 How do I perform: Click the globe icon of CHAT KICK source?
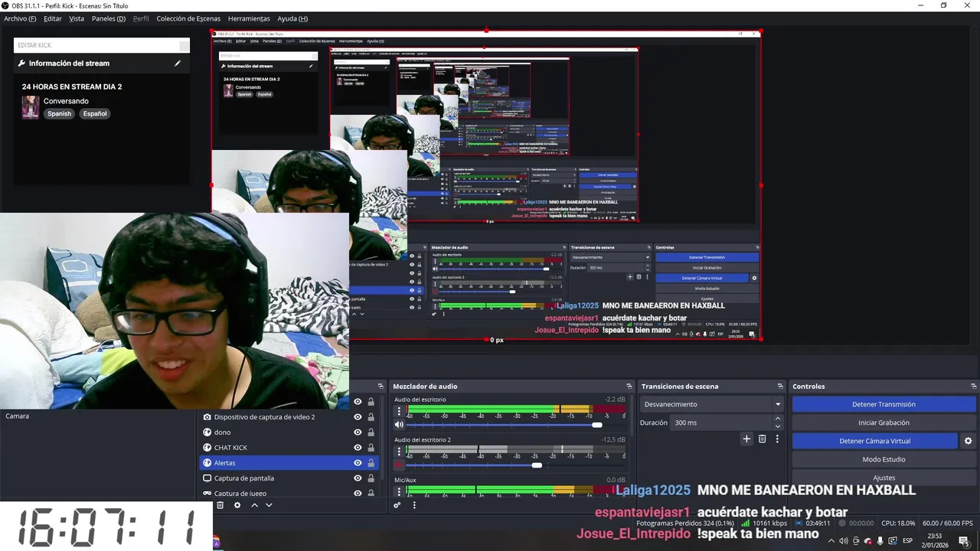coord(207,448)
